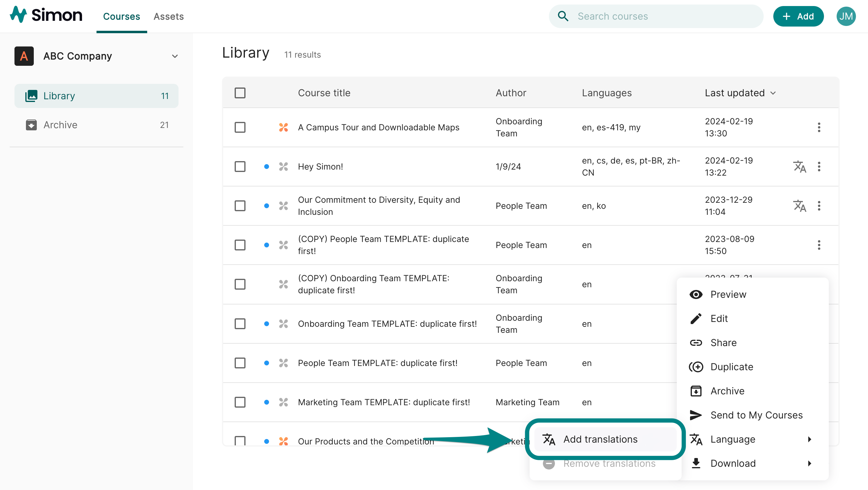
Task: Check the (COPY) People Team TEMPLATE checkbox
Action: pos(240,245)
